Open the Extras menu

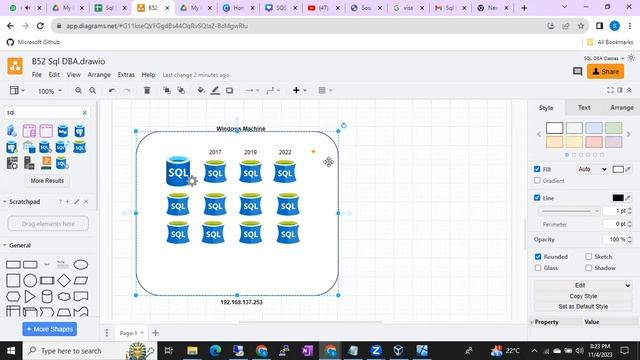pyautogui.click(x=126, y=75)
